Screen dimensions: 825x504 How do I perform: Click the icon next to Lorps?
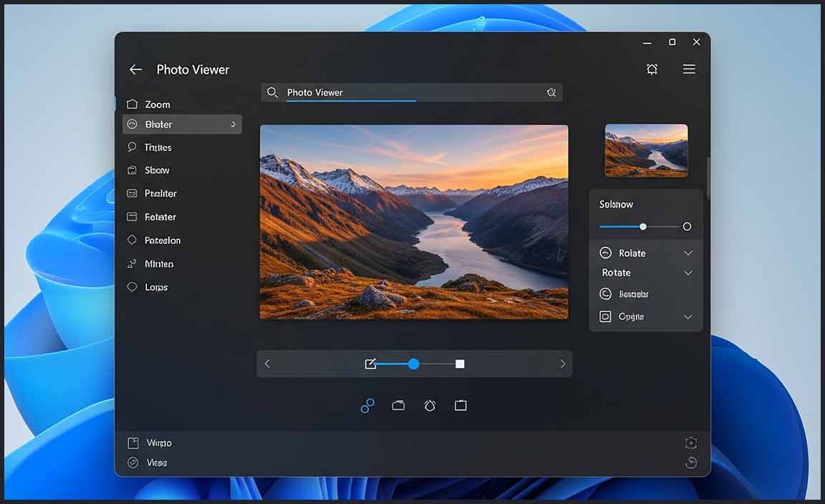(x=132, y=287)
